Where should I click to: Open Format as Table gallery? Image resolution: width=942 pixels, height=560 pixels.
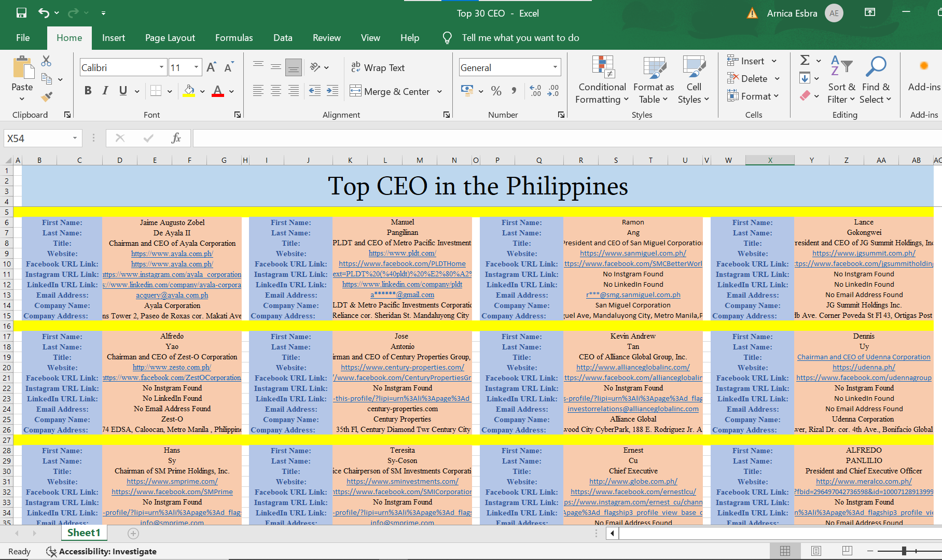click(654, 80)
